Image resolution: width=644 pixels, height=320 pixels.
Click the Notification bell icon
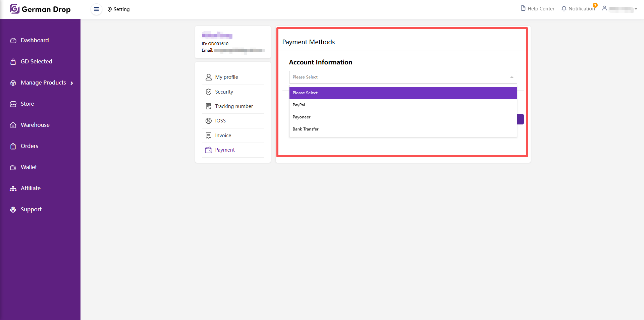(564, 9)
